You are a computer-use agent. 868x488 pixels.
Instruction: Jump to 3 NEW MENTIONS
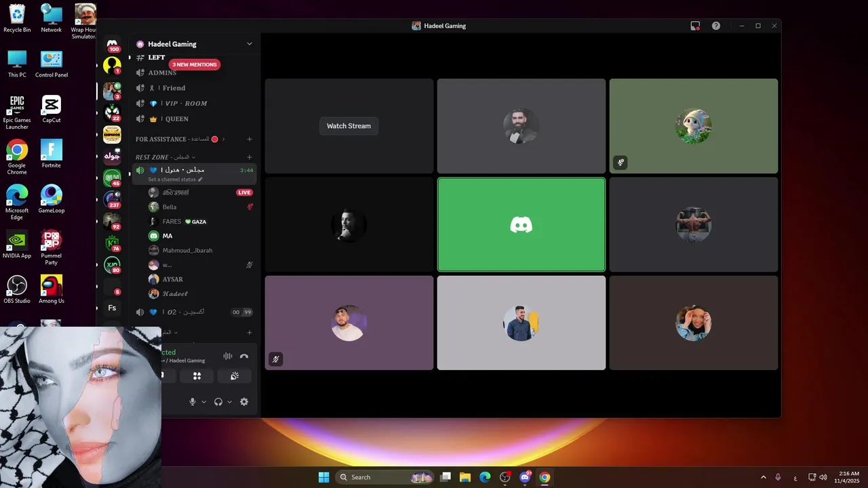[195, 64]
